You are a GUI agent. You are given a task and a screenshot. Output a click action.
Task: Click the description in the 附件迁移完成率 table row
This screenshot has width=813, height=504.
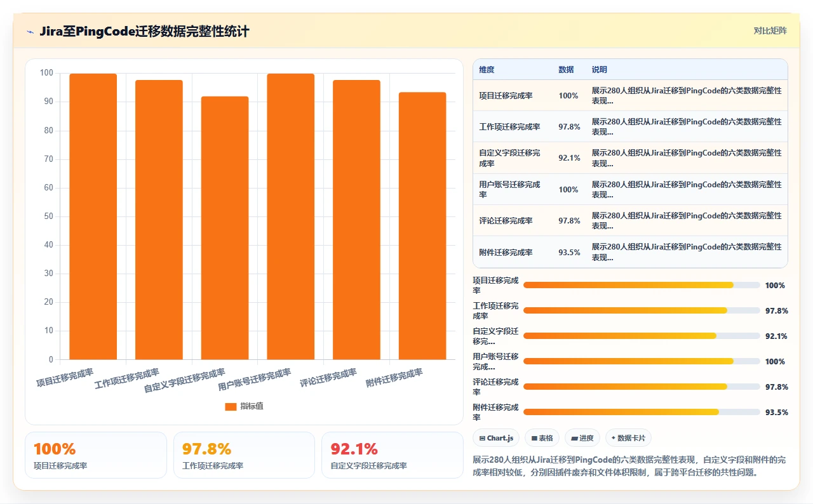pos(687,252)
